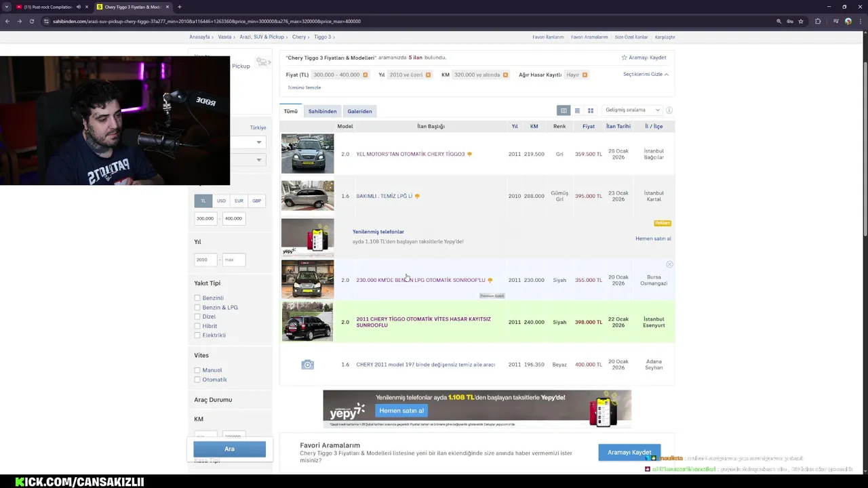Check the Manuel transmission box

pos(197,370)
